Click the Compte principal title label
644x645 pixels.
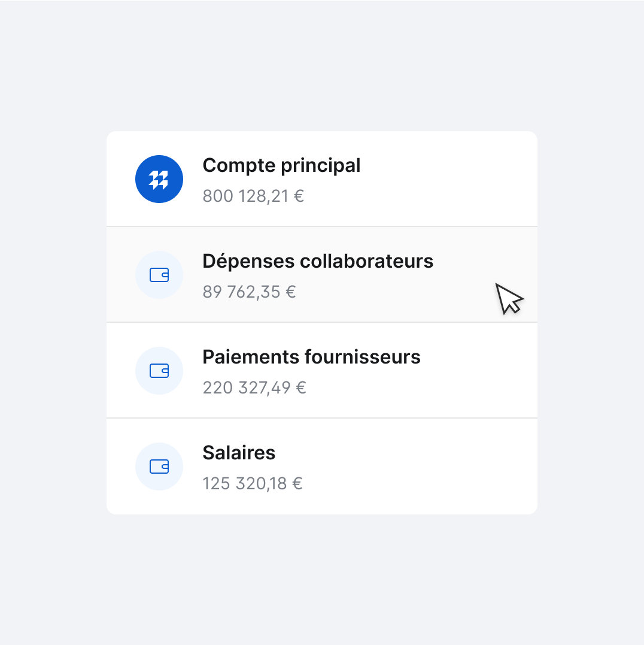pos(281,165)
